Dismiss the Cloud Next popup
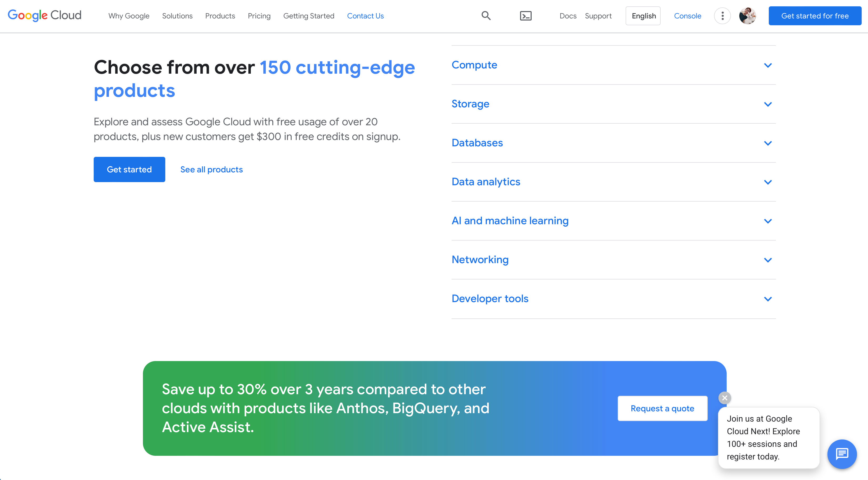Viewport: 868px width, 480px height. click(x=725, y=398)
